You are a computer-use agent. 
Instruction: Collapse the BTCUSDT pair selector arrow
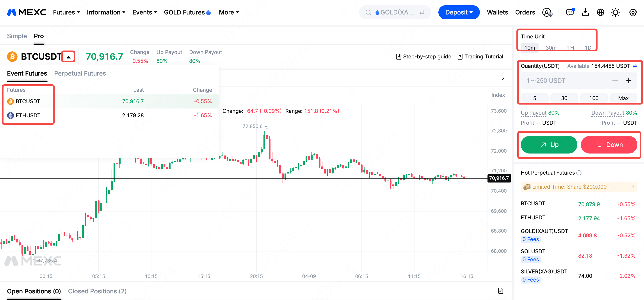(x=69, y=57)
